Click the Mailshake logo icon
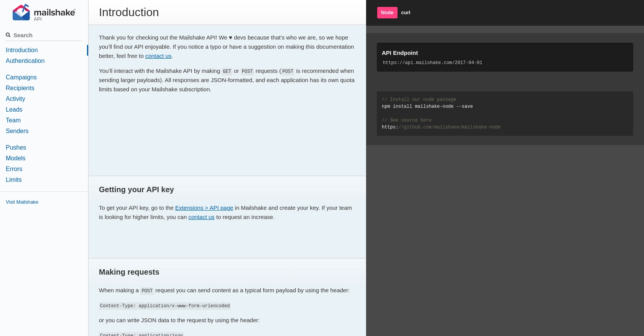 tap(21, 12)
